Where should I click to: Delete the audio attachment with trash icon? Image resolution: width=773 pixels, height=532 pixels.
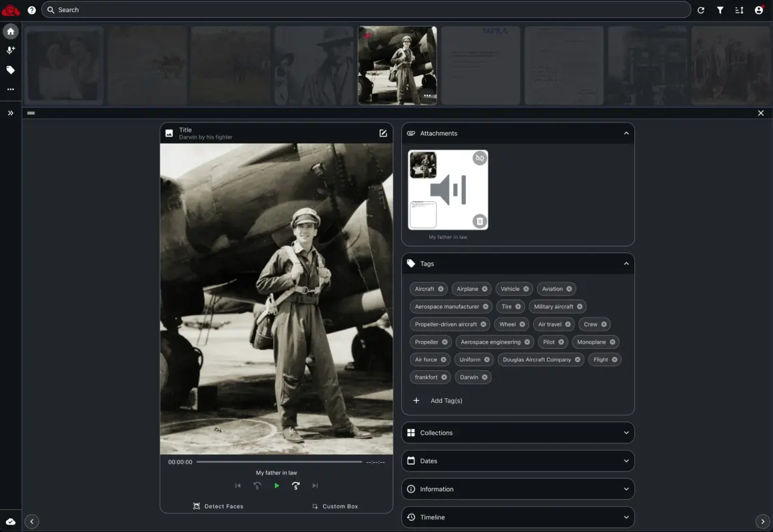(x=480, y=221)
